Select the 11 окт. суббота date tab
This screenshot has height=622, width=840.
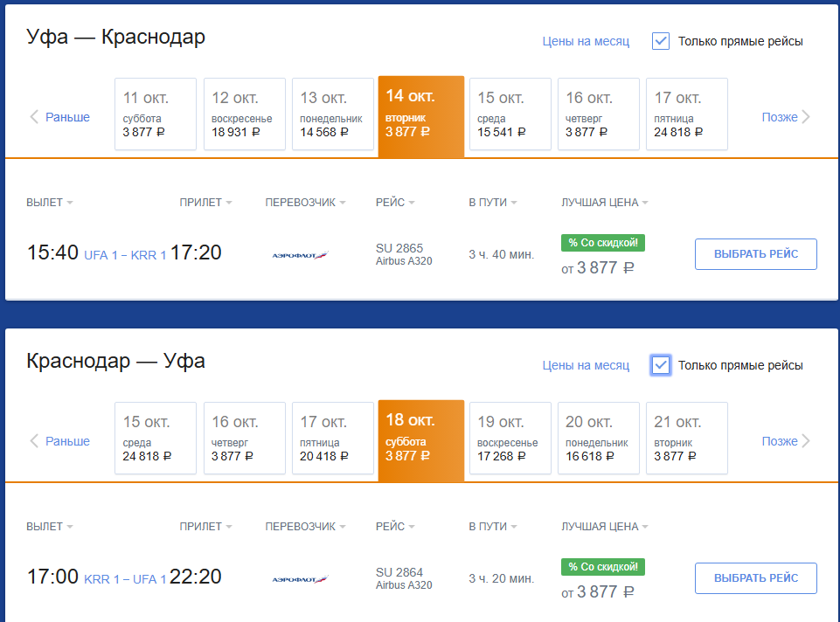point(156,114)
